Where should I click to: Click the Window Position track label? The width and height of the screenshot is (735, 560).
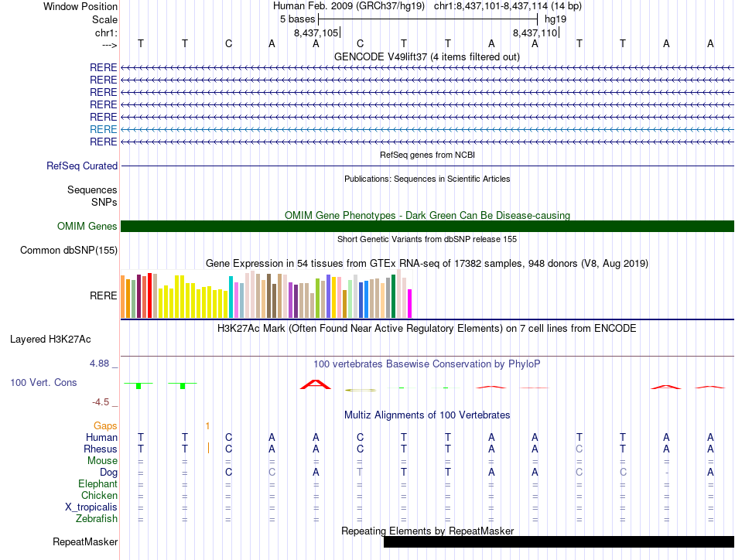pyautogui.click(x=80, y=6)
